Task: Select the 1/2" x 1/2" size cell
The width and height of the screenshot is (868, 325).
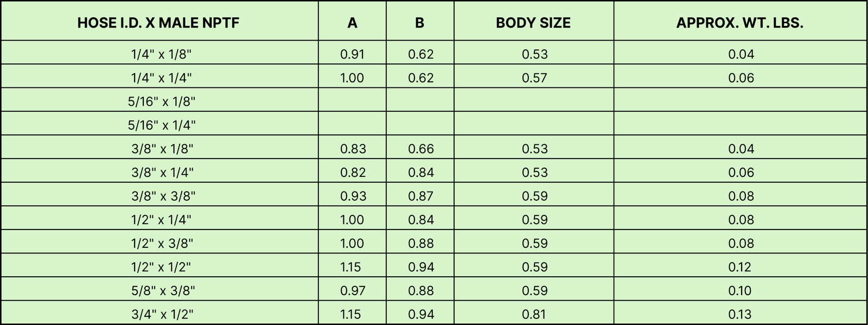Action: pyautogui.click(x=161, y=267)
